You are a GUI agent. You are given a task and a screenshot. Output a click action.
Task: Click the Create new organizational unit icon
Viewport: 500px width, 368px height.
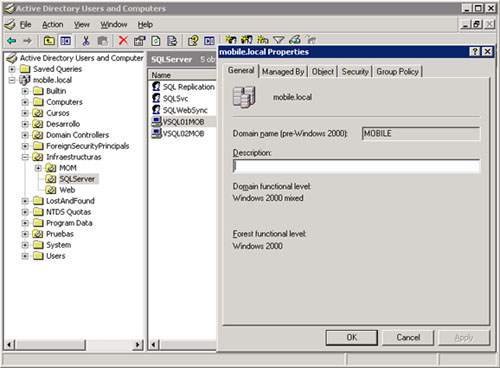[263, 40]
